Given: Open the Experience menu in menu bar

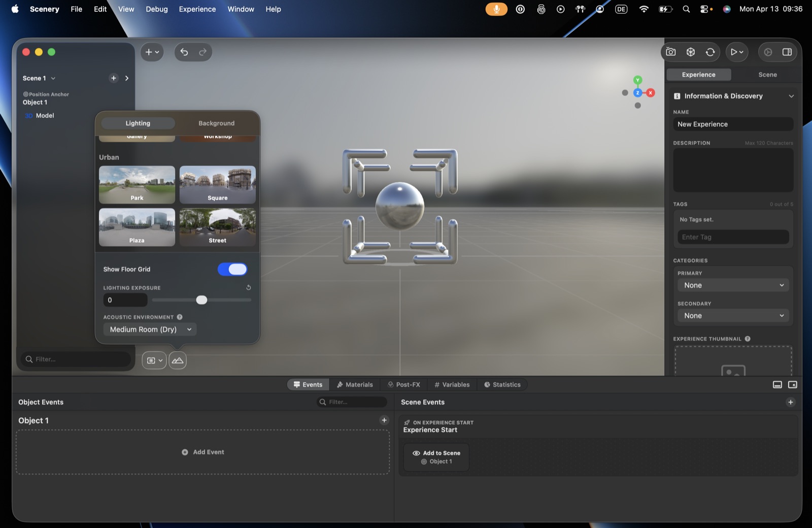Looking at the screenshot, I should (x=197, y=9).
